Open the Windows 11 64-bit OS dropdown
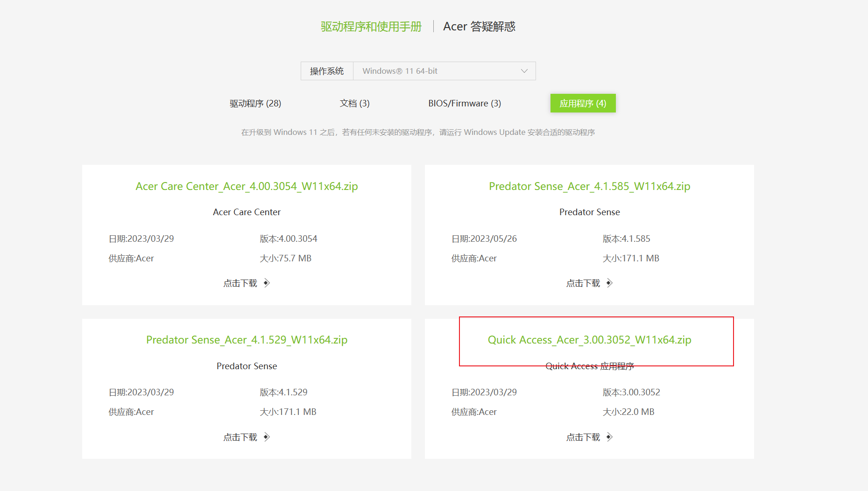Image resolution: width=868 pixels, height=491 pixels. click(x=444, y=71)
